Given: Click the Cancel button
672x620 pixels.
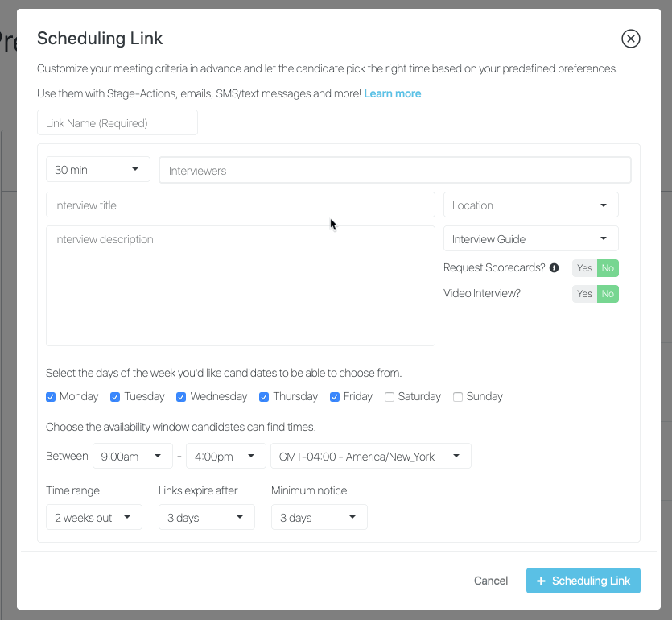Looking at the screenshot, I should (x=491, y=581).
